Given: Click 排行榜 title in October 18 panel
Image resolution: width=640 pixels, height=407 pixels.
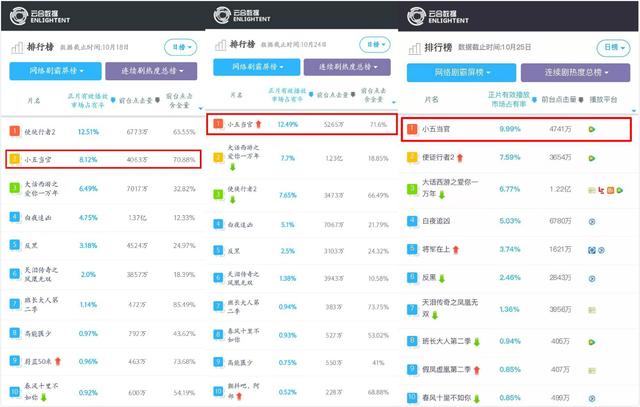Looking at the screenshot, I should point(40,47).
